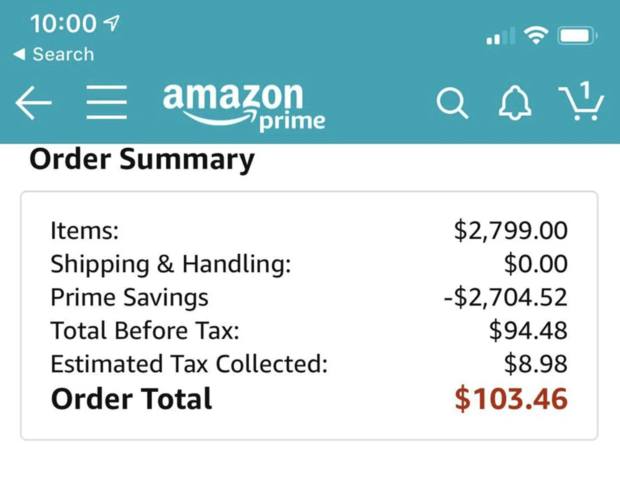Image resolution: width=620 pixels, height=485 pixels.
Task: Open notifications bell icon
Action: (515, 103)
